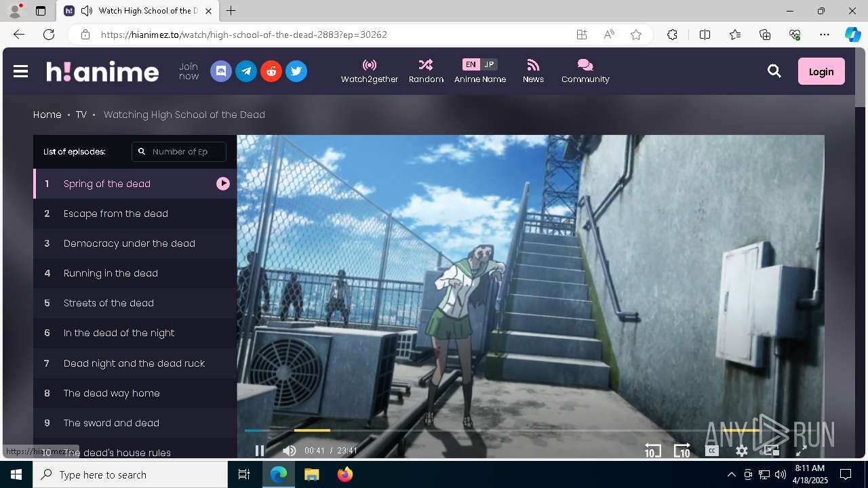868x488 pixels.
Task: Skip forward 10 seconds in video
Action: point(682,451)
